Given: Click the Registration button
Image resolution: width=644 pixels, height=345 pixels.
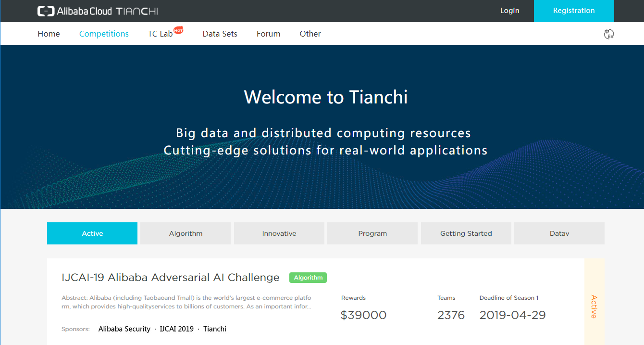Looking at the screenshot, I should 574,11.
